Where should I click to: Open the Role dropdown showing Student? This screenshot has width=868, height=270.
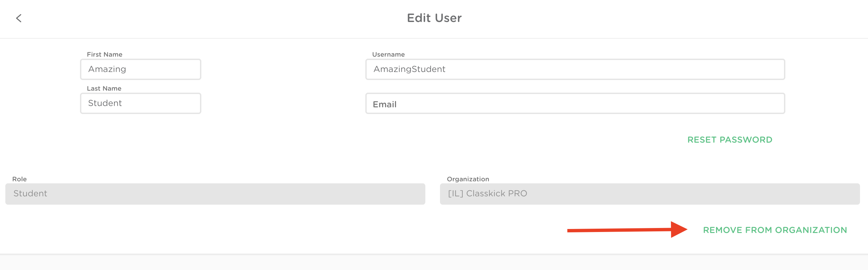point(215,194)
